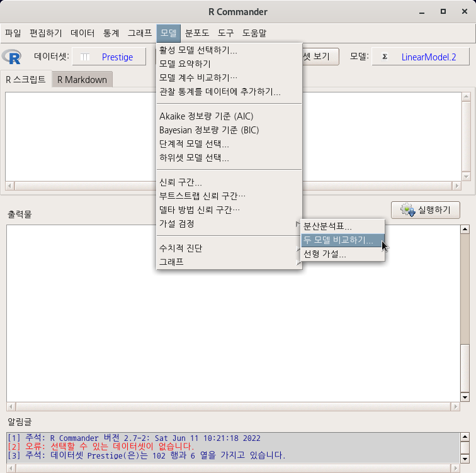476x473 pixels.
Task: Select 활성 모델 선택하기... menu entry
Action: pos(229,50)
